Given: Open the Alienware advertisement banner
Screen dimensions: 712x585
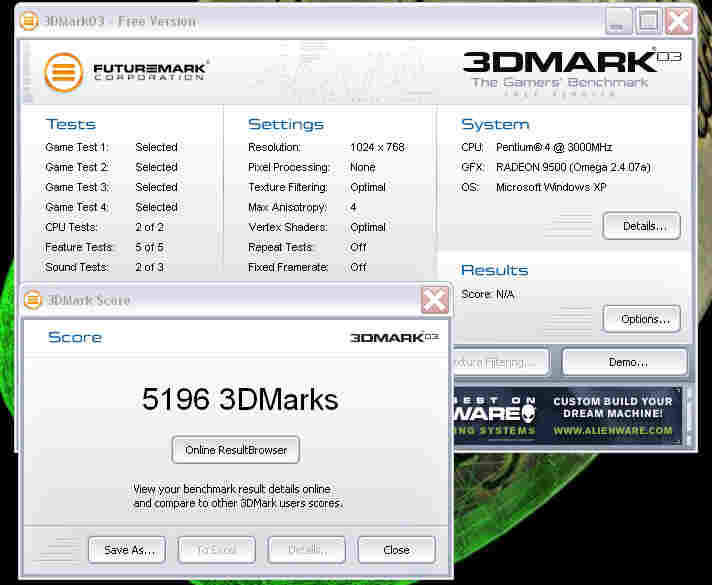Looking at the screenshot, I should point(568,416).
